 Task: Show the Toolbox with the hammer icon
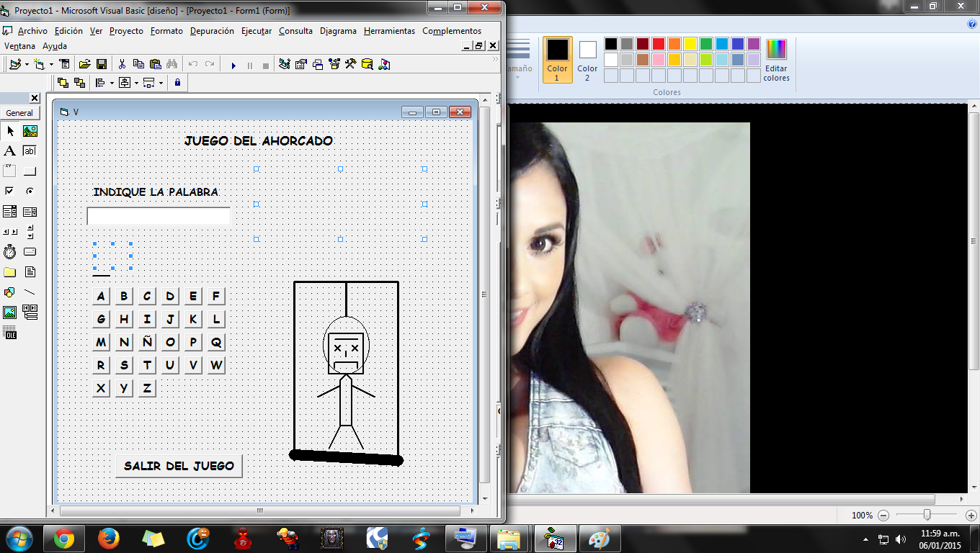[x=351, y=65]
